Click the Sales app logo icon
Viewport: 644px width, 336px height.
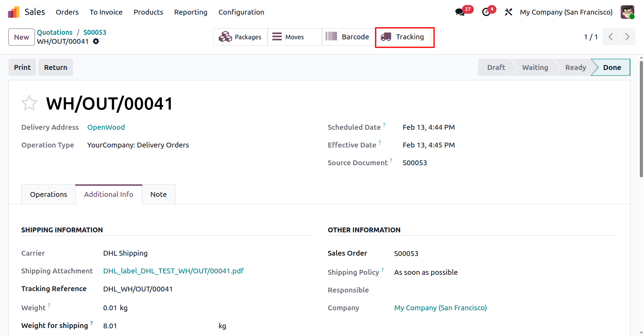coord(14,12)
